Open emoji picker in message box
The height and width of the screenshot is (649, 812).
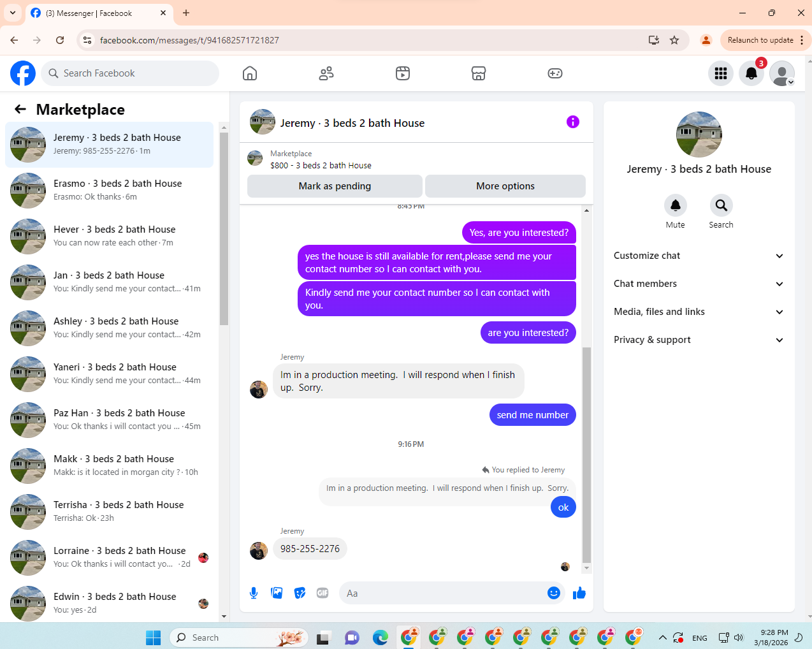point(554,593)
